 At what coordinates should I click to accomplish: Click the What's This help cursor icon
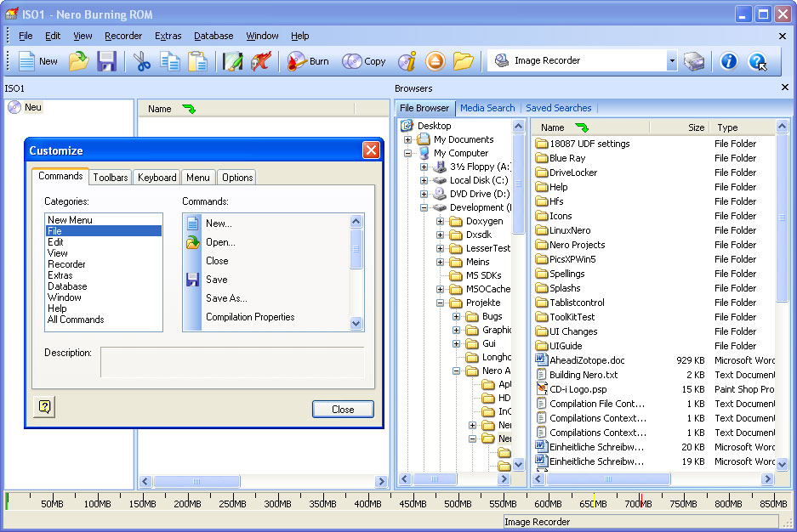[x=757, y=62]
